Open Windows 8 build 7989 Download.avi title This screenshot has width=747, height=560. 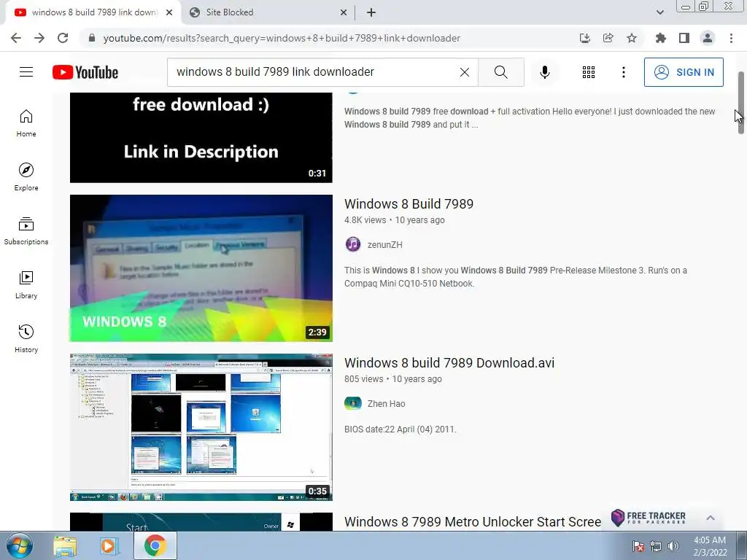(449, 363)
